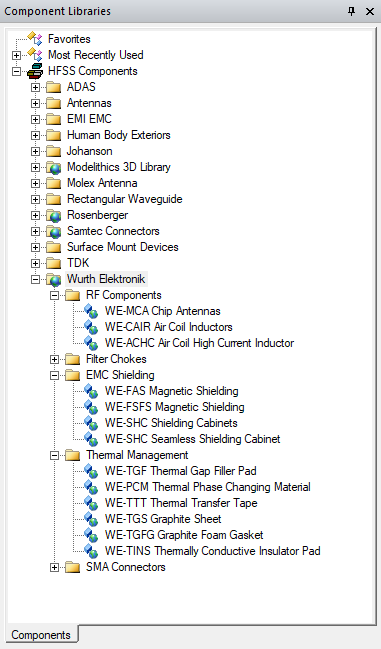Collapse the EMC Shielding folder
This screenshot has width=381, height=649.
click(54, 376)
